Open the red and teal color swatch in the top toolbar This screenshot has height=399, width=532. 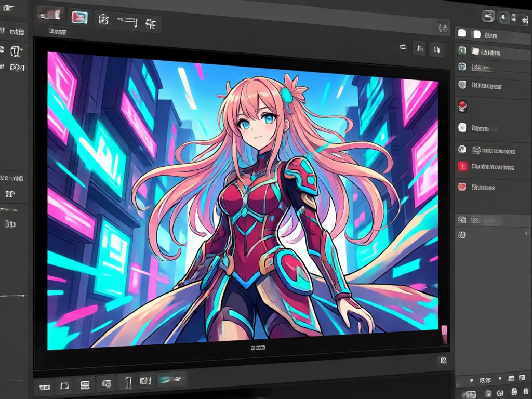click(79, 17)
